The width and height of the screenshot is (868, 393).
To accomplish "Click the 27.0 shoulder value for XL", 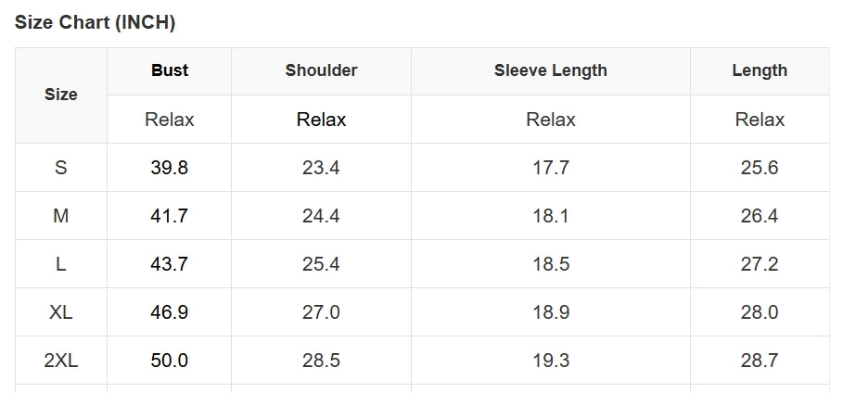I will coord(321,312).
